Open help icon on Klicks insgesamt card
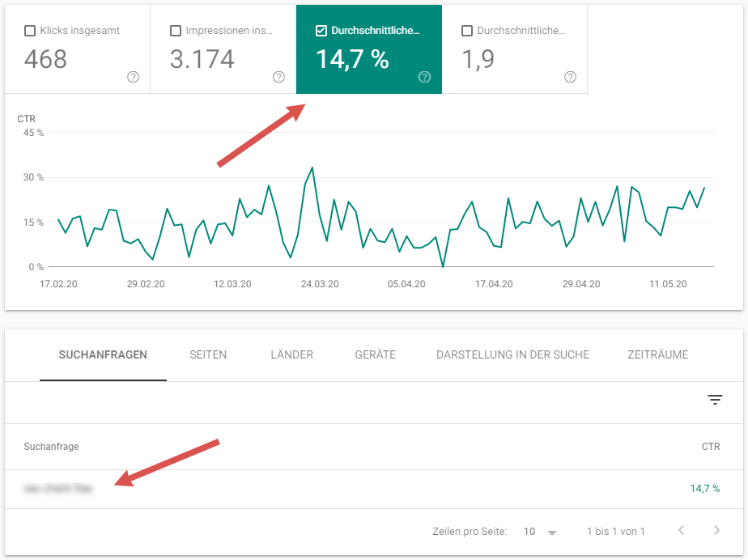 pos(133,77)
